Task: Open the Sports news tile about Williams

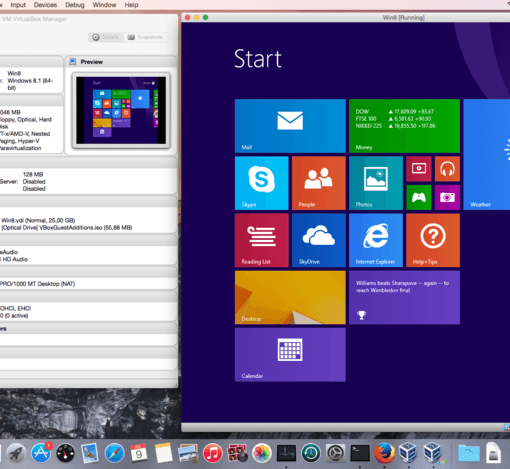Action: [404, 297]
